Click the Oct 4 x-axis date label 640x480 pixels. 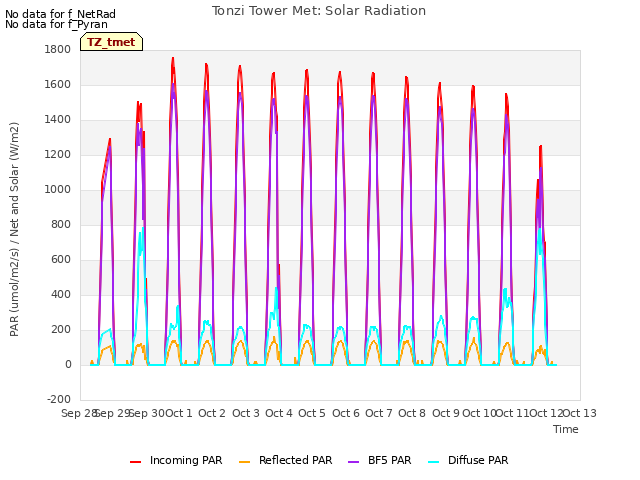(x=279, y=413)
